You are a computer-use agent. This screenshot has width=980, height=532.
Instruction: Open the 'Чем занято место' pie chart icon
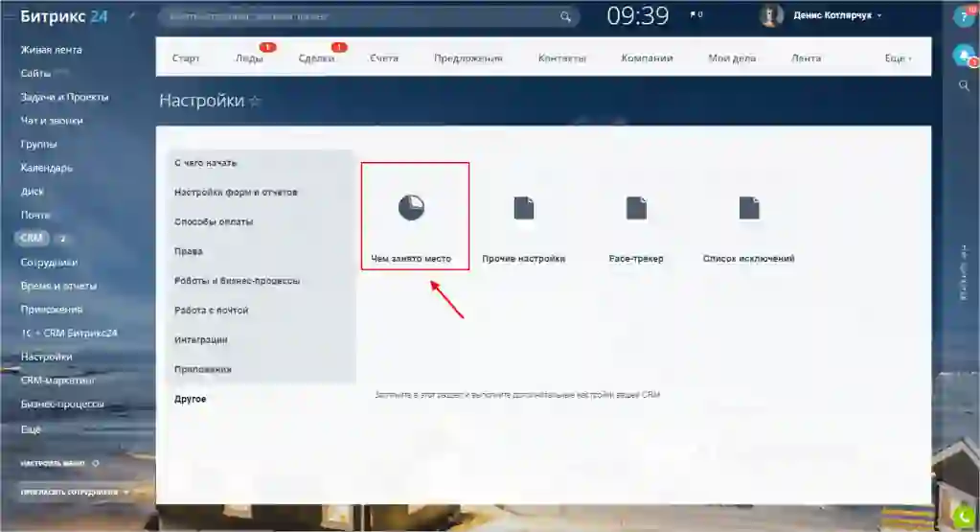coord(412,207)
